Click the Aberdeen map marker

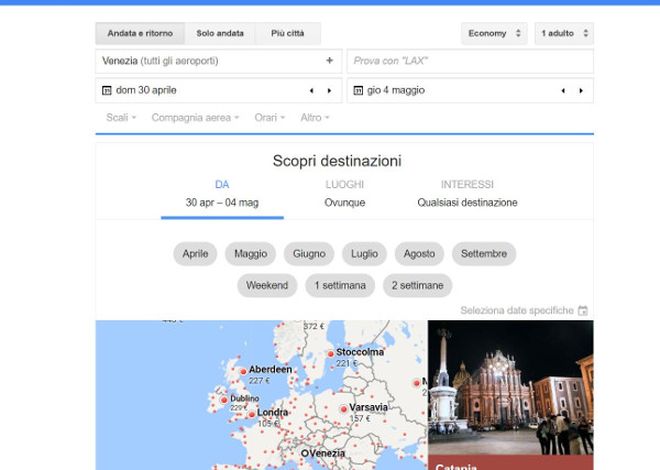[x=243, y=372]
